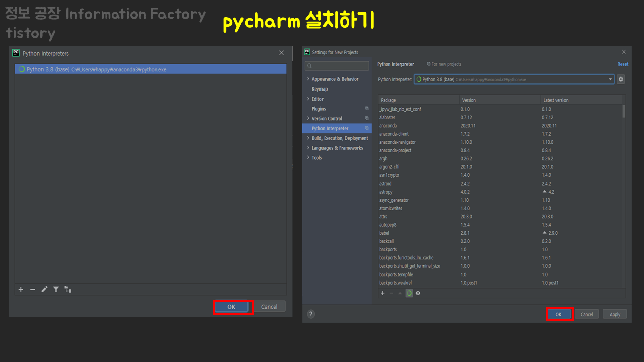Screen dimensions: 644x362
Task: Select the backports.functools_lru_cache package row
Action: click(x=501, y=258)
